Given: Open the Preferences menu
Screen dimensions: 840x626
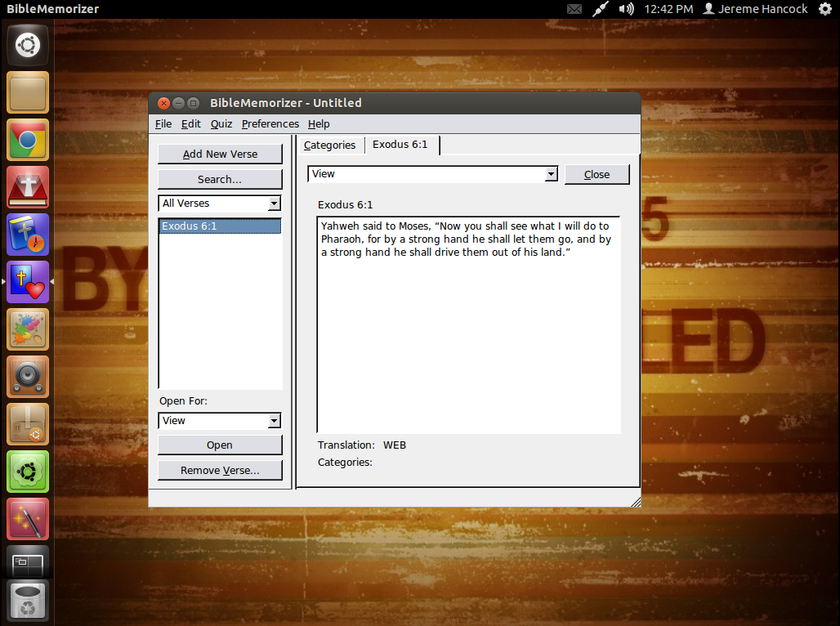Looking at the screenshot, I should click(x=270, y=123).
